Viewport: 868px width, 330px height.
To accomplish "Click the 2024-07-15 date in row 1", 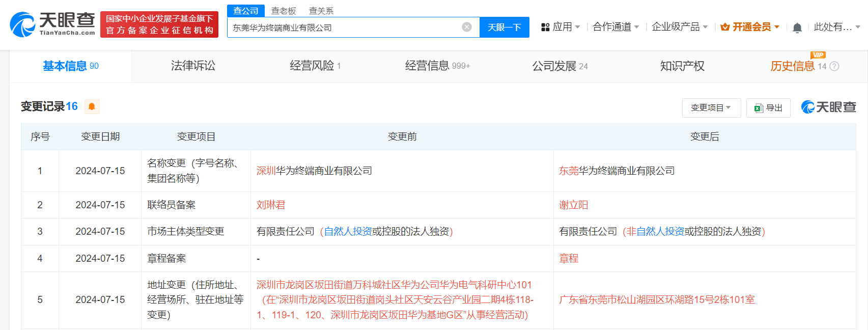I will point(100,171).
